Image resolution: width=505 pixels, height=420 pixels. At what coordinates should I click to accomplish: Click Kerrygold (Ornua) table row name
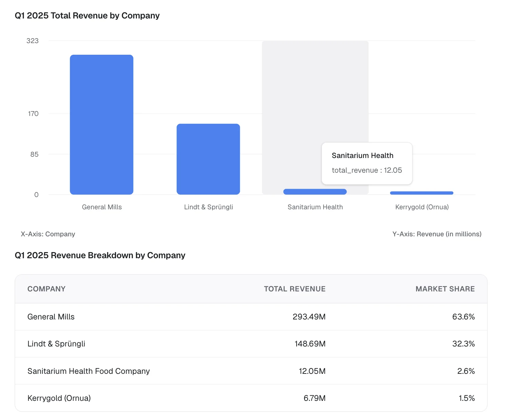click(59, 398)
